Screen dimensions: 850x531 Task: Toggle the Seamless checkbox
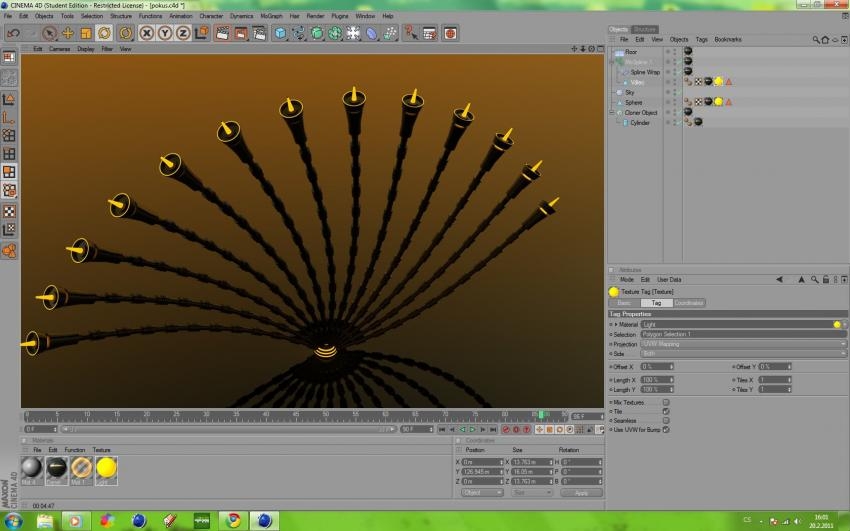coord(666,420)
